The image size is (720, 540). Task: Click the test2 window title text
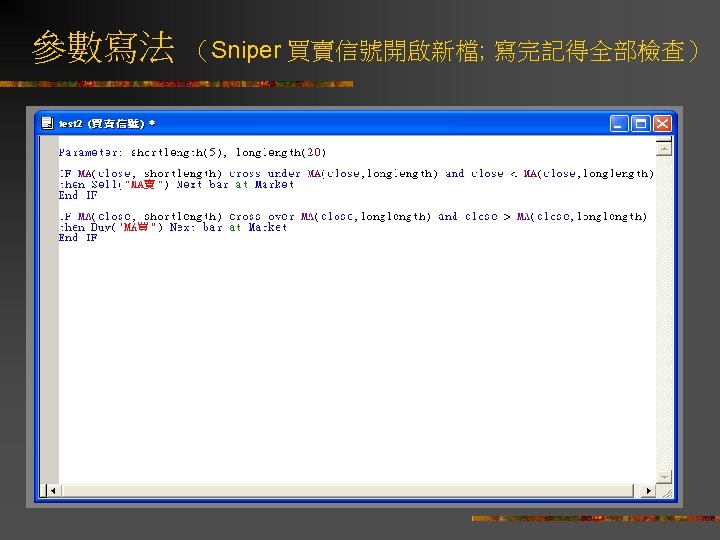click(107, 124)
